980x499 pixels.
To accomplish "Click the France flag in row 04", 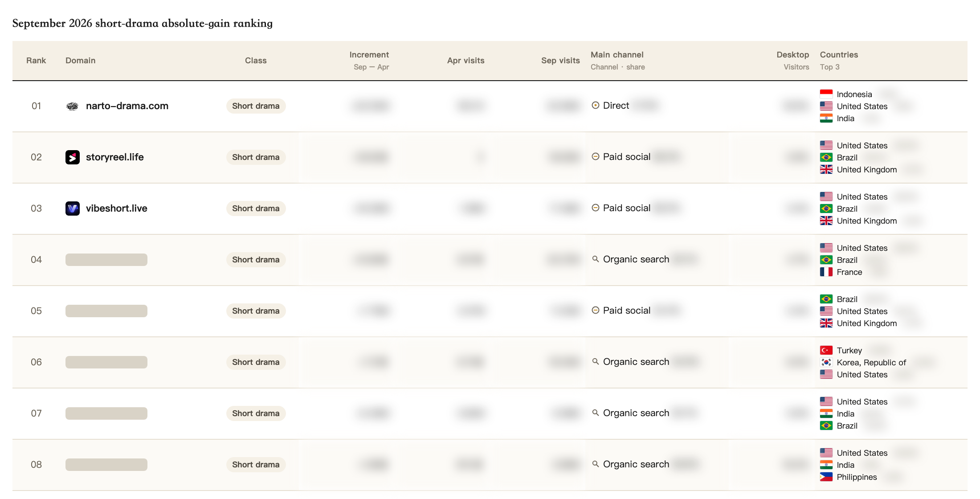I will [x=826, y=272].
